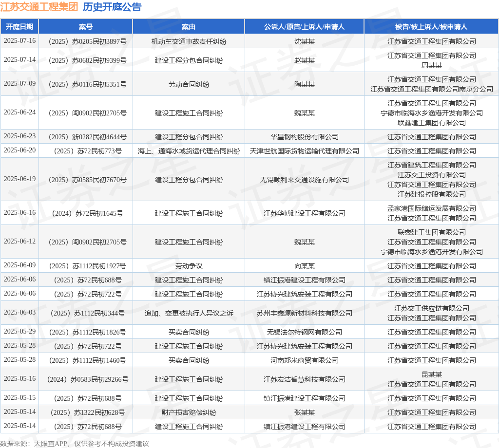The image size is (499, 448).
Task: Click the date 2025-07-14
Action: (x=19, y=60)
